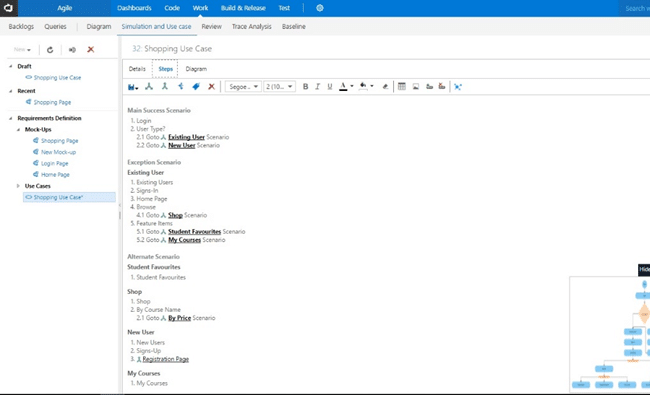
Task: Open the Code menu in top bar
Action: [172, 8]
